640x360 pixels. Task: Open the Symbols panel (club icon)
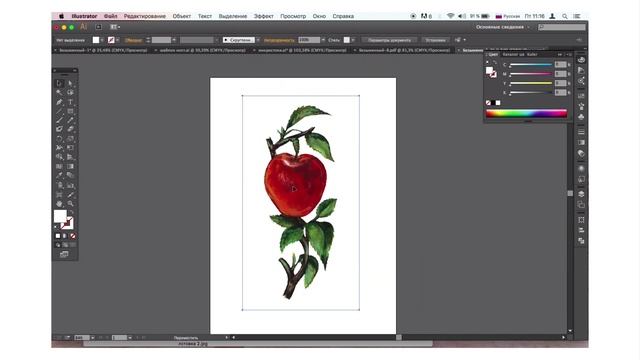(581, 117)
